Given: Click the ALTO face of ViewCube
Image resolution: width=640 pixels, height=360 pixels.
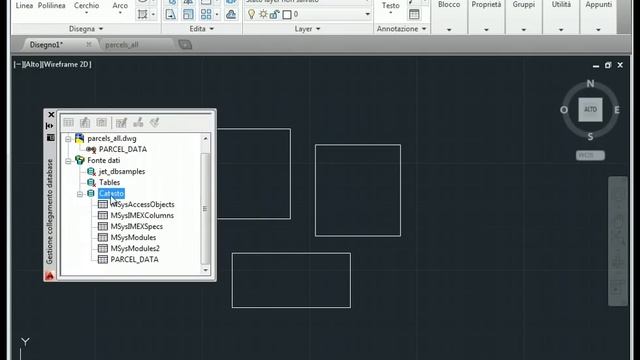Looking at the screenshot, I should click(x=590, y=109).
